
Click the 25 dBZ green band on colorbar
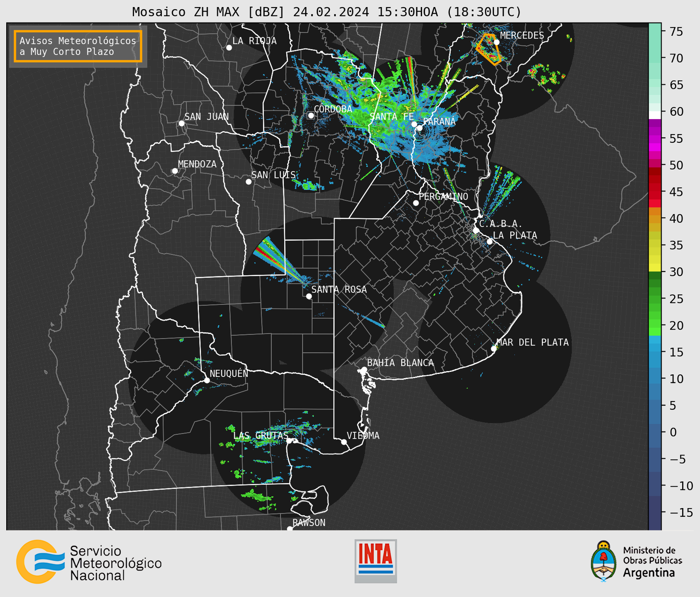(x=655, y=299)
